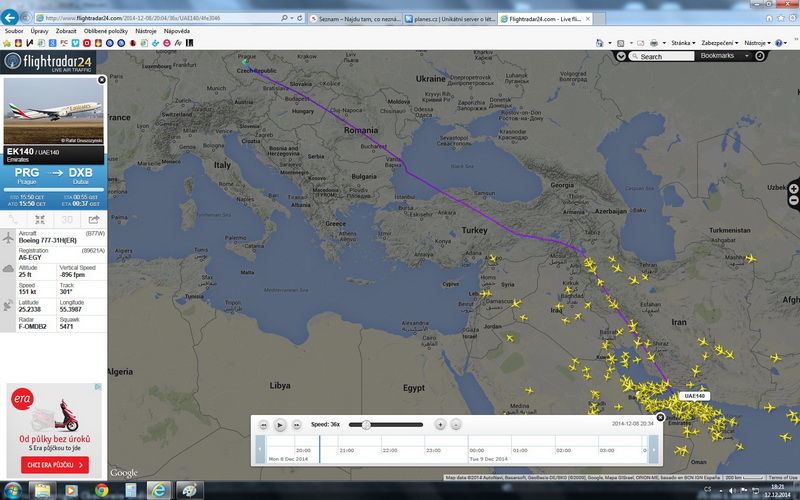This screenshot has width=800, height=500.
Task: Open the address bar search dropdown arrow
Action: click(x=292, y=18)
